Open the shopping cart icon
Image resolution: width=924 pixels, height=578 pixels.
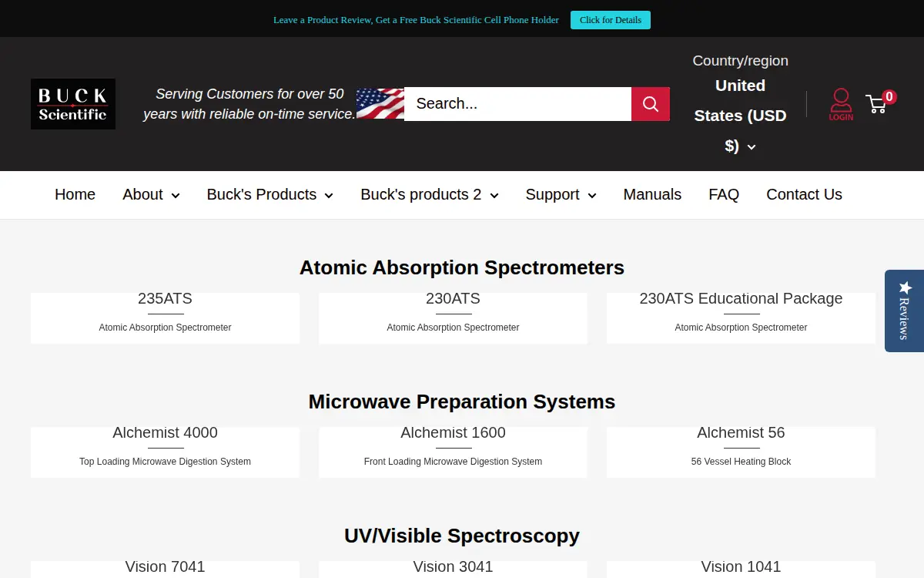pos(876,104)
